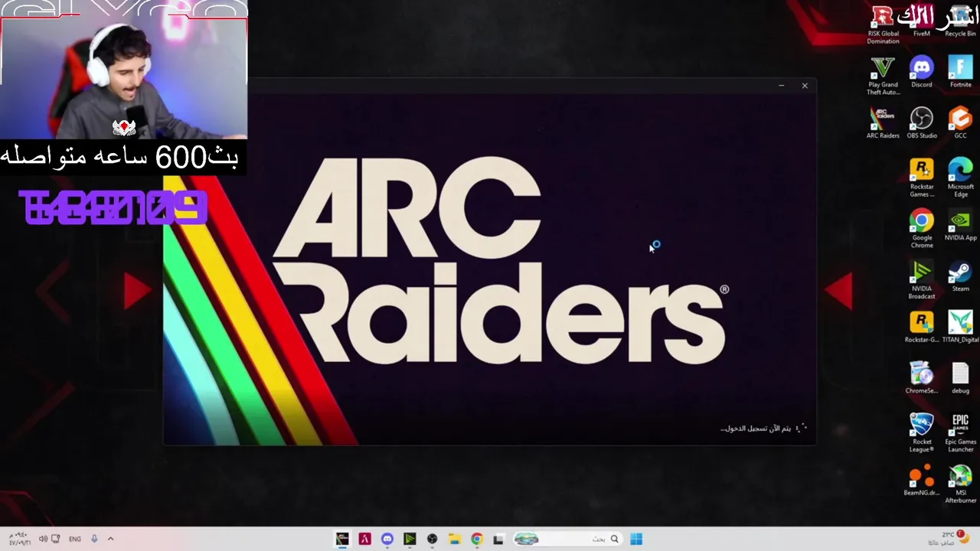Launch BeamNG.drive from the desktop
Image resolution: width=980 pixels, height=551 pixels.
coord(922,481)
